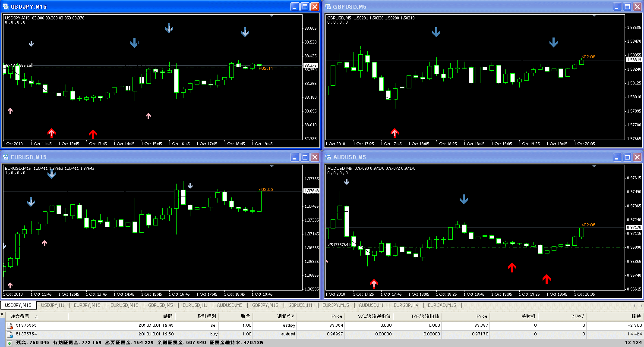Click the スワップ column header
644x347 pixels.
(x=563, y=316)
